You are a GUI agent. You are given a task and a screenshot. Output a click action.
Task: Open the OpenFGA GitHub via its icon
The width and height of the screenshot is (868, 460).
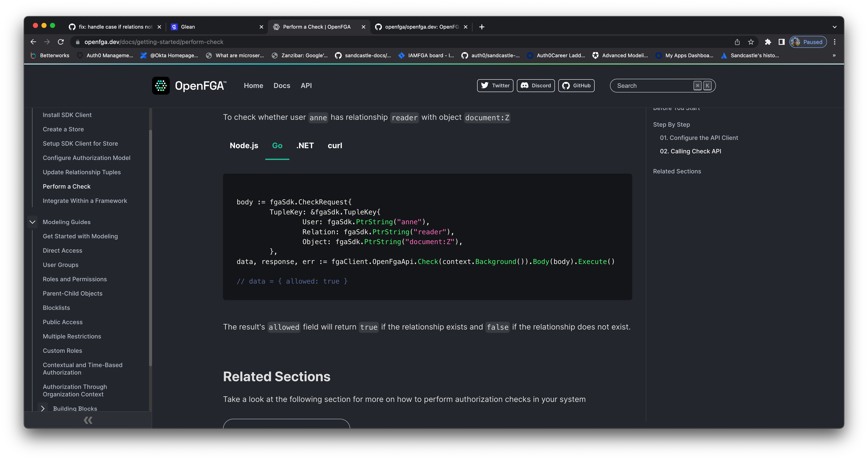(576, 86)
